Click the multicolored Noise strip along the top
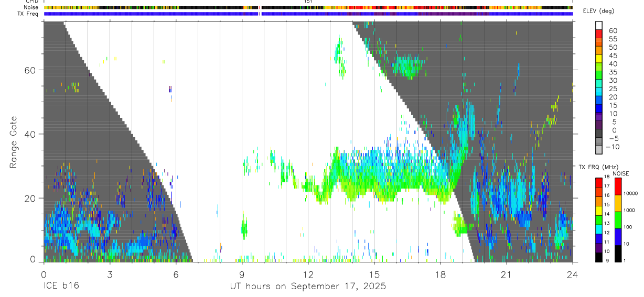The image size is (644, 297). pos(308,7)
